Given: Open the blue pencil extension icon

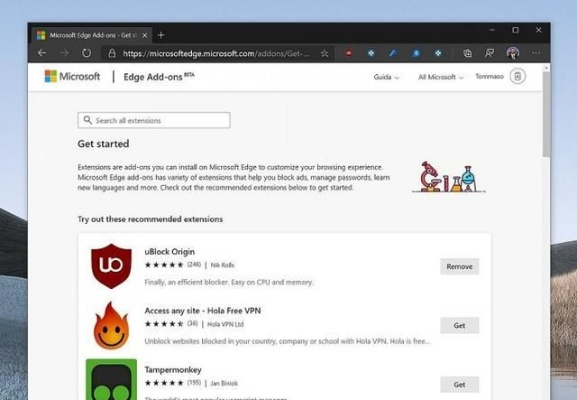Looking at the screenshot, I should pyautogui.click(x=393, y=53).
